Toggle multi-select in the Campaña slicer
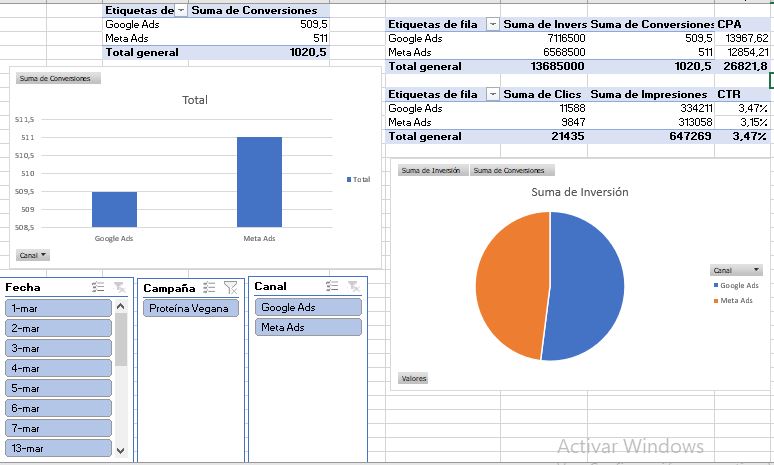Viewport: 774px width, 465px height. tap(209, 287)
